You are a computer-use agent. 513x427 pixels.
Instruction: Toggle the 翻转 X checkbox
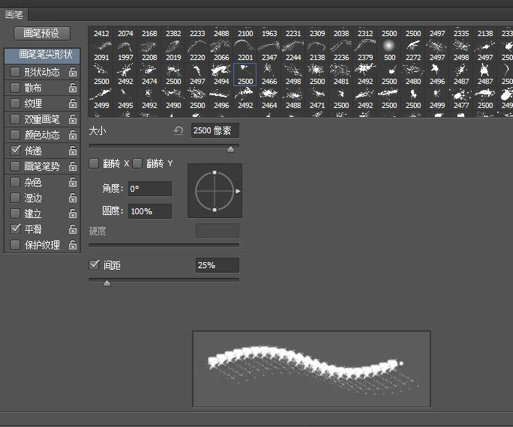[x=94, y=163]
